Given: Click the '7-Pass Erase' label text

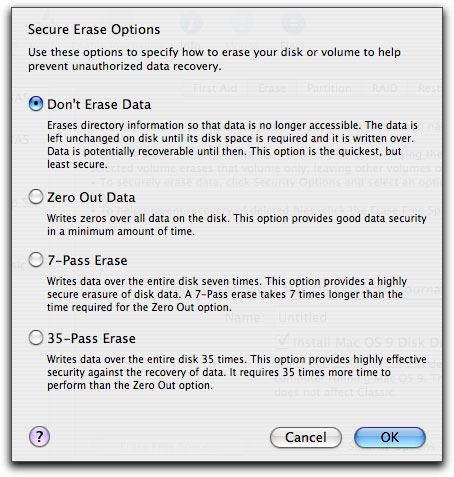Looking at the screenshot, I should coord(87,260).
